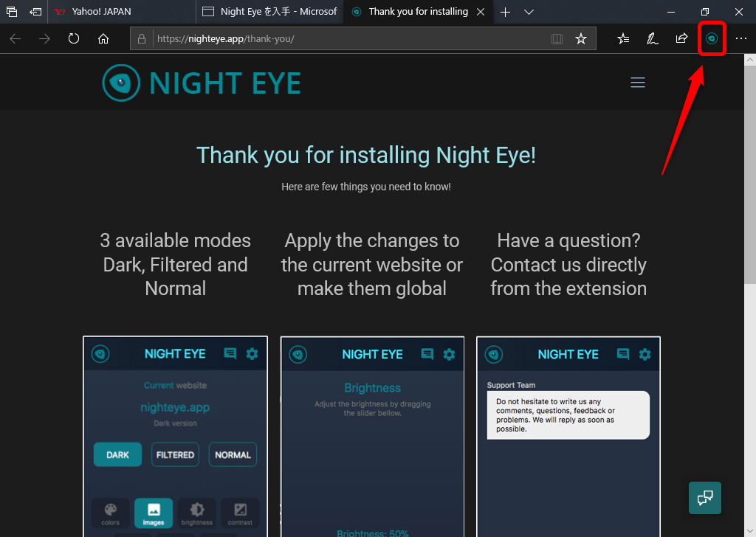
Task: Open the chat support floating button
Action: pos(704,497)
